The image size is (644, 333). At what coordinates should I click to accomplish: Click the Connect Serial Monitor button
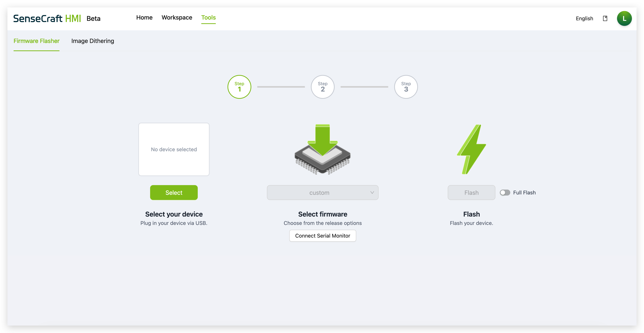point(323,236)
